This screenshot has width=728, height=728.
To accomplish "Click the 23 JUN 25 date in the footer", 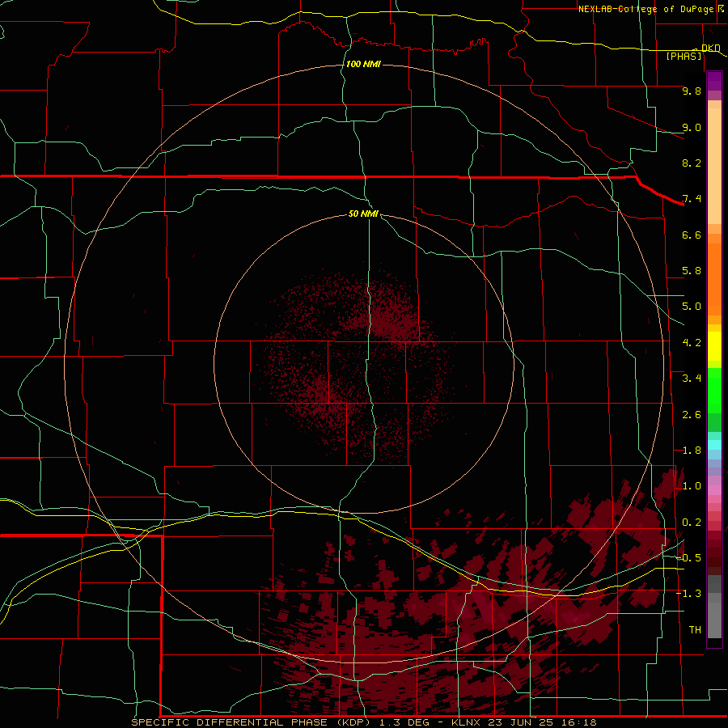I will 520,722.
